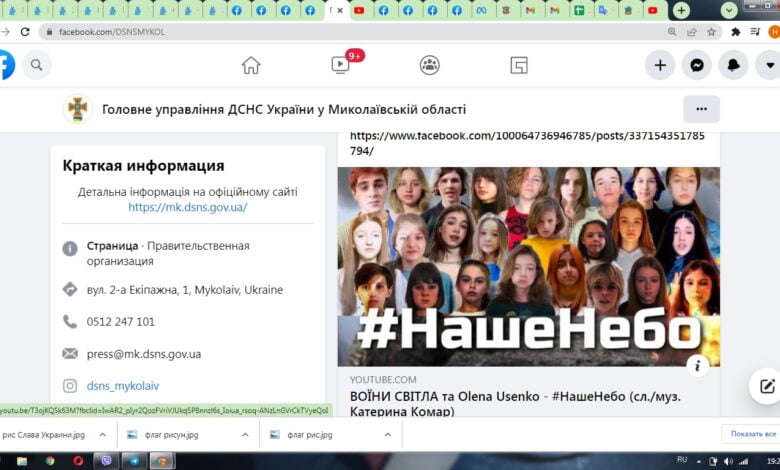
Task: Open Facebook Home feed icon
Action: pyautogui.click(x=251, y=65)
